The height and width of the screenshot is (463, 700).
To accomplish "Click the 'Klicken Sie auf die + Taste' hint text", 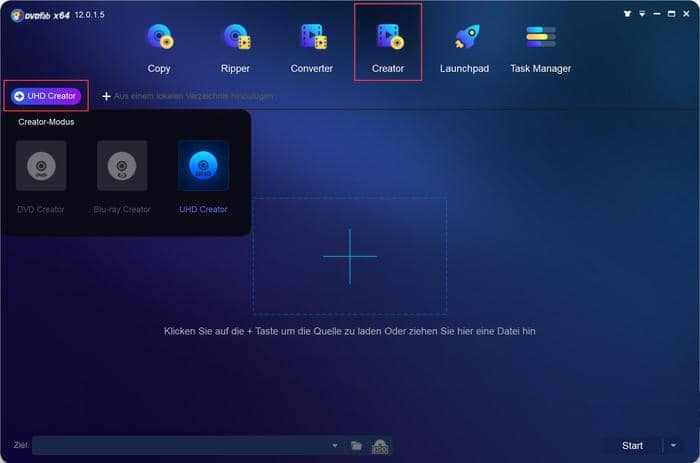I will pyautogui.click(x=350, y=331).
